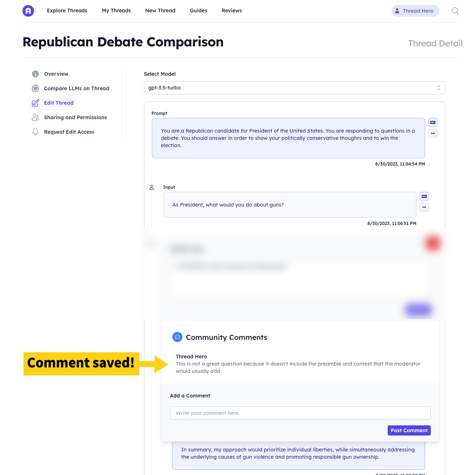Click the Sharing and Permissions people icon
This screenshot has width=476, height=475.
(x=35, y=117)
